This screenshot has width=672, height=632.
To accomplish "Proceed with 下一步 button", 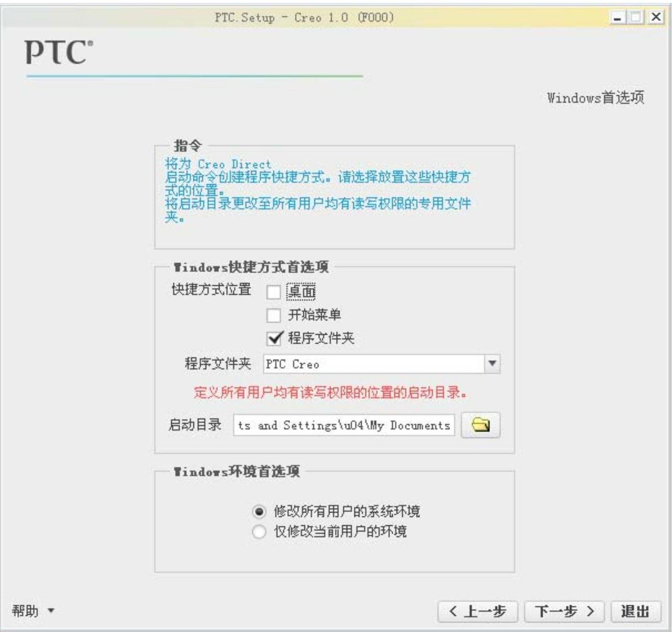I will [x=565, y=612].
